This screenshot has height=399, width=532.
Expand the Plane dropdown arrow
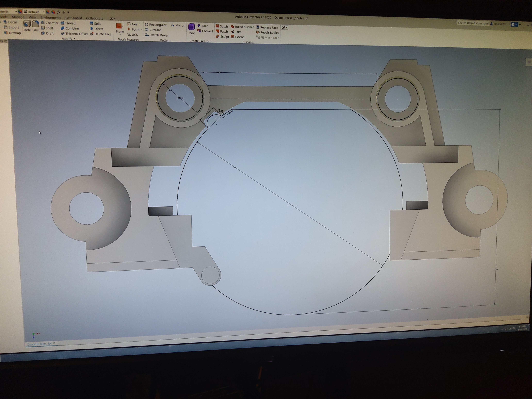coord(120,35)
